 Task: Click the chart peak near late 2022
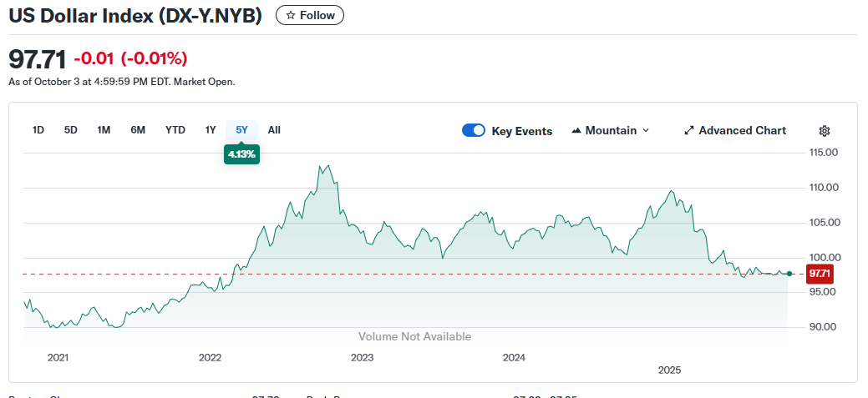[322, 166]
